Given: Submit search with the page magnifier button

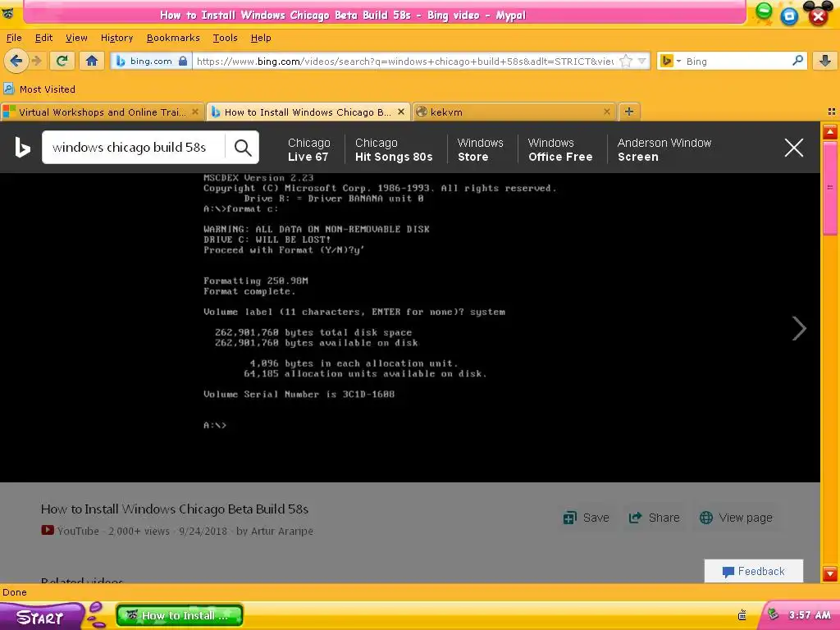Looking at the screenshot, I should click(x=243, y=148).
